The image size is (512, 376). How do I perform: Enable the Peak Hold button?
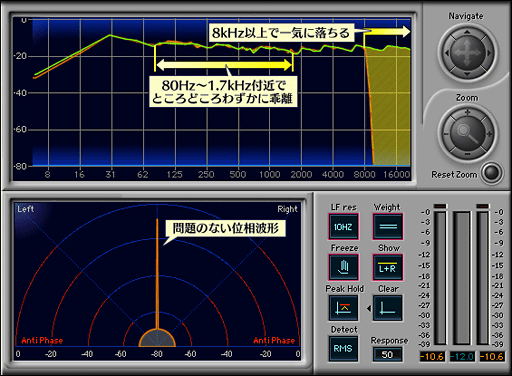pyautogui.click(x=343, y=308)
